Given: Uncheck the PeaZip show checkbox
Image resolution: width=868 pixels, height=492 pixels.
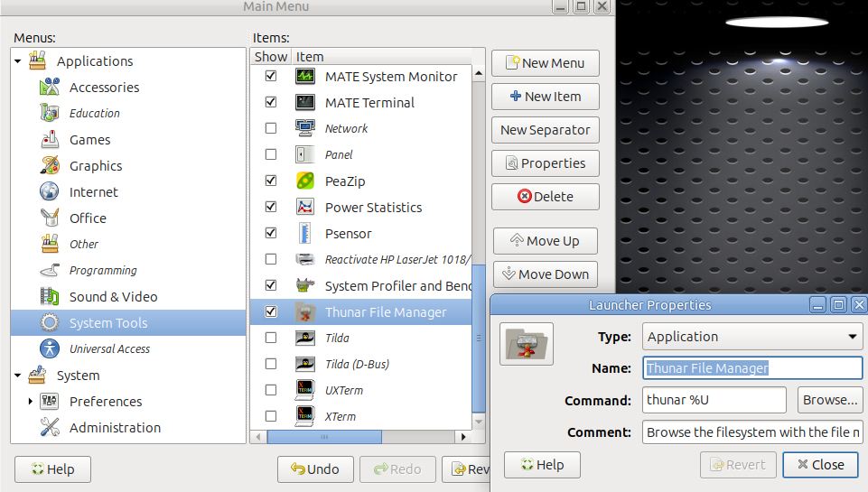Looking at the screenshot, I should (x=271, y=181).
